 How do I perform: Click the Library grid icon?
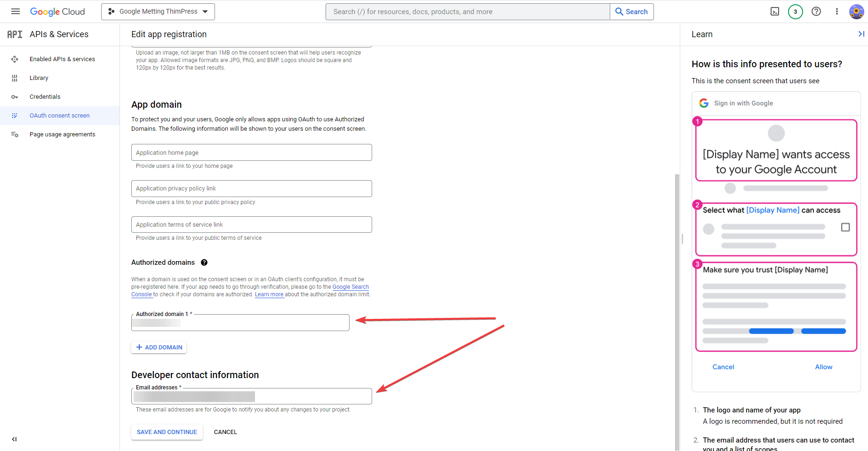(15, 78)
